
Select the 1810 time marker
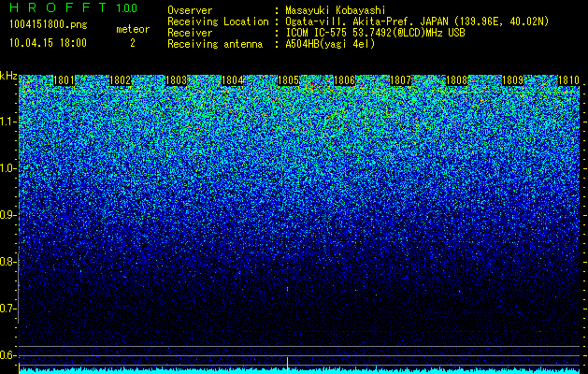569,80
